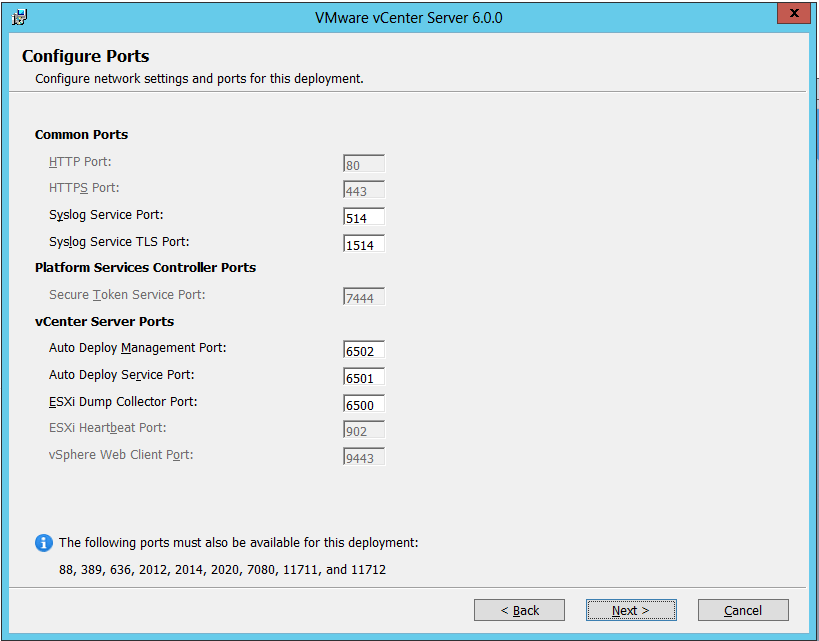819x641 pixels.
Task: Click the VMware installer icon in title bar
Action: point(19,17)
